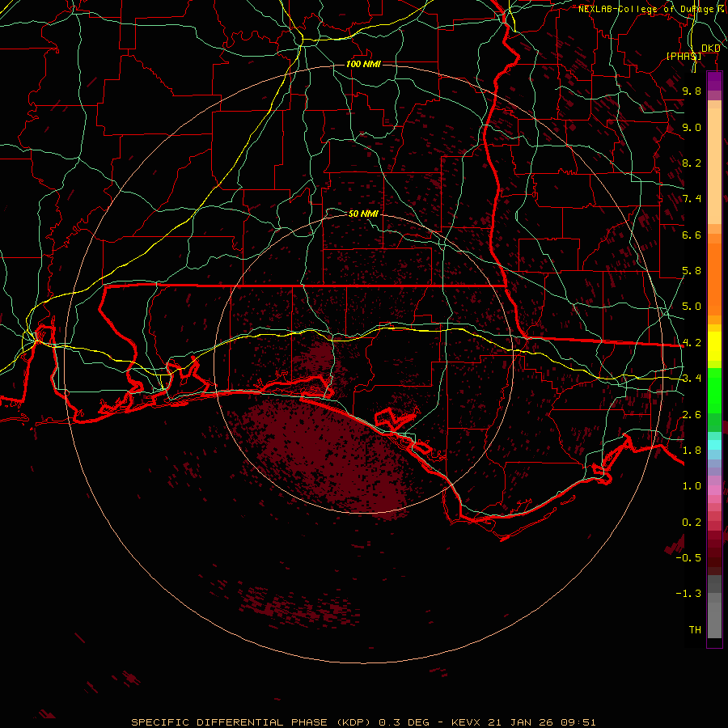Click the 0.2 scale value
728x728 pixels.
692,523
